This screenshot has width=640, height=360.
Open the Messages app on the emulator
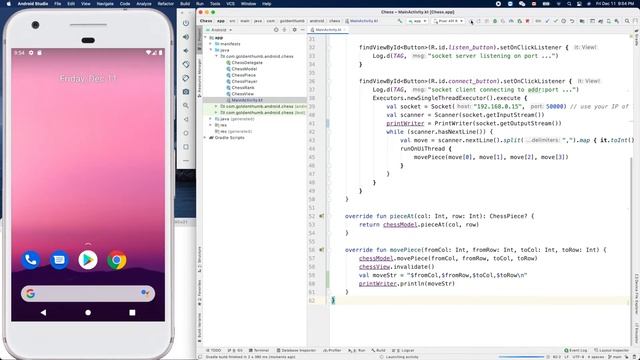tap(59, 260)
